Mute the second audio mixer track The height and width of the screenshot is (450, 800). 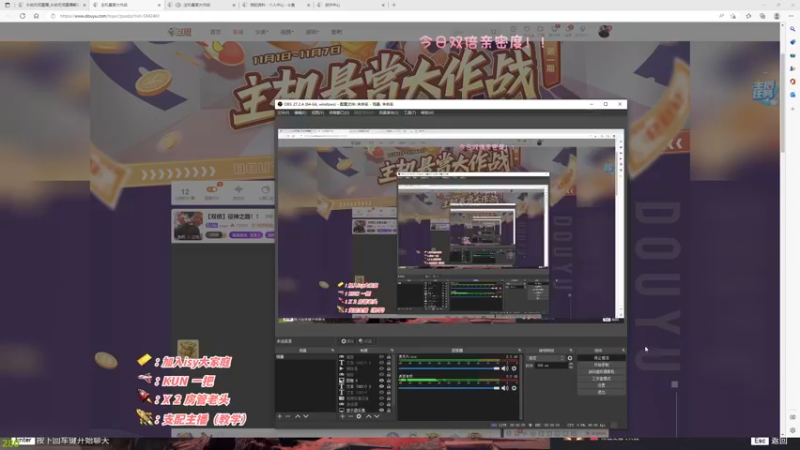505,388
